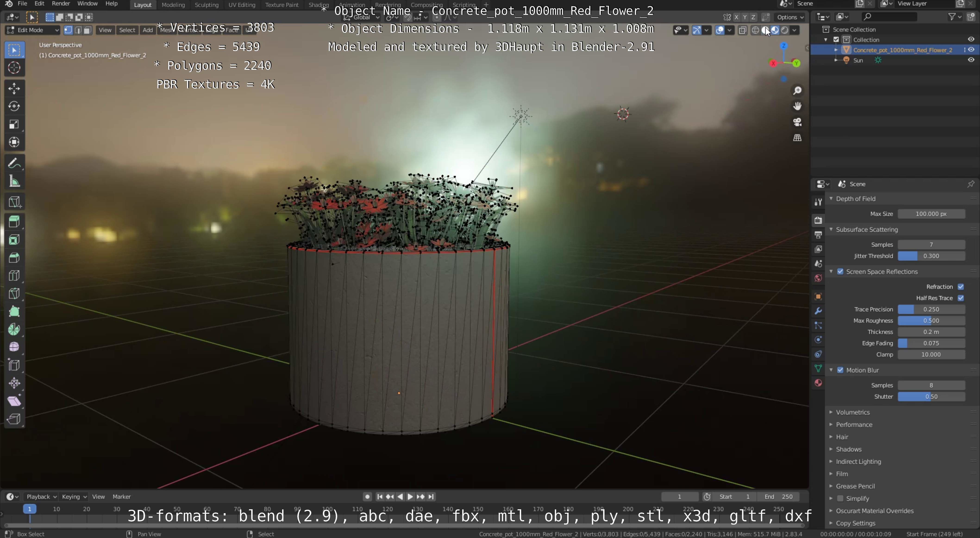Select the Cursor tool in the toolbar
Screen dimensions: 980x538
pyautogui.click(x=14, y=68)
